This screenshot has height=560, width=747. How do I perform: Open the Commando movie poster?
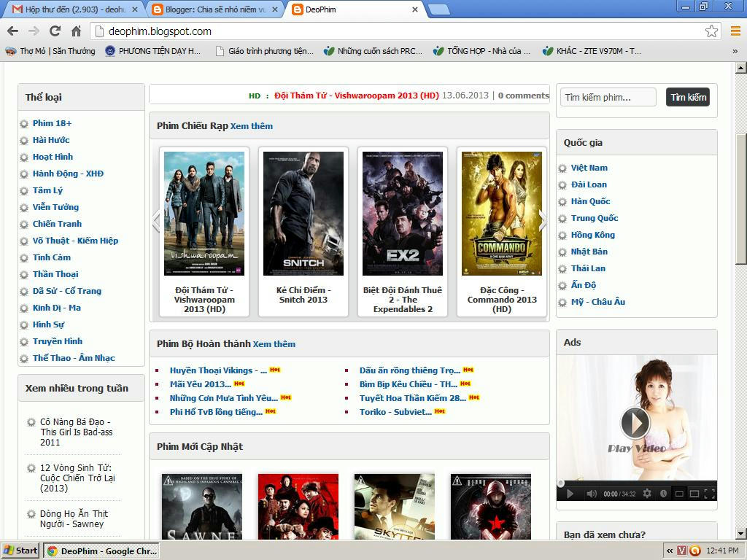pyautogui.click(x=502, y=214)
